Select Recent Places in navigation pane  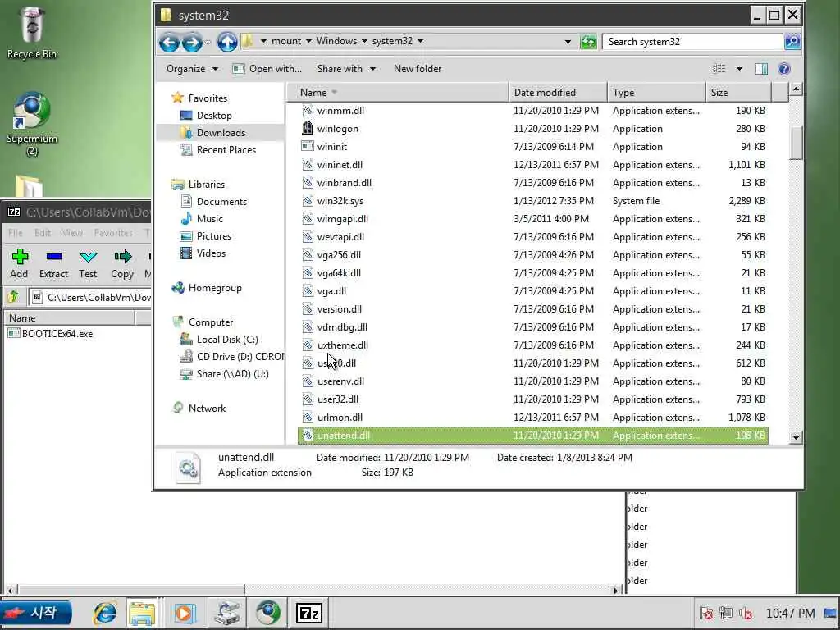pyautogui.click(x=226, y=150)
